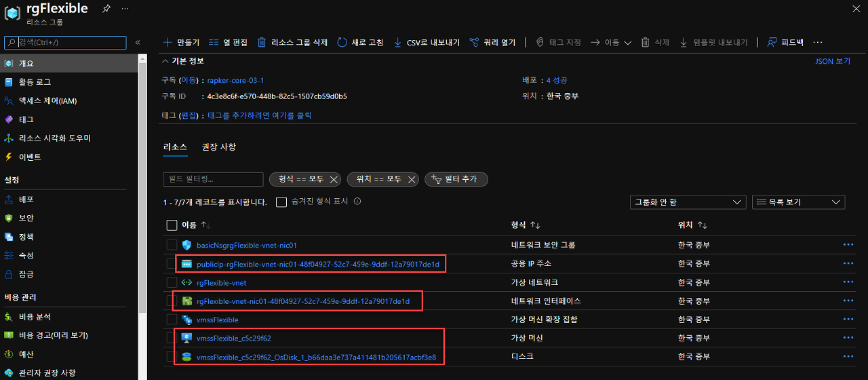Screen dimensions: 868x380
Task: Collapse the left sidebar with double chevron
Action: (138, 42)
